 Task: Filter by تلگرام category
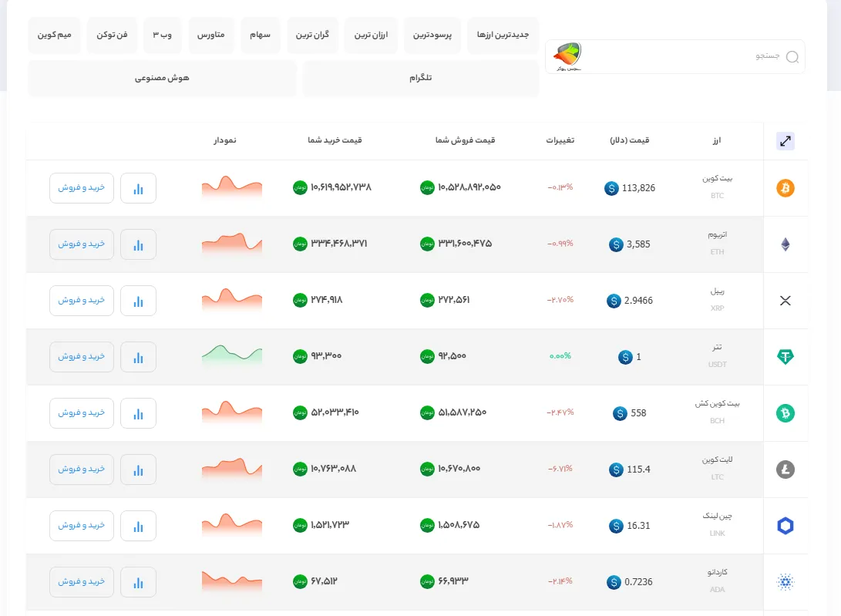coord(420,79)
